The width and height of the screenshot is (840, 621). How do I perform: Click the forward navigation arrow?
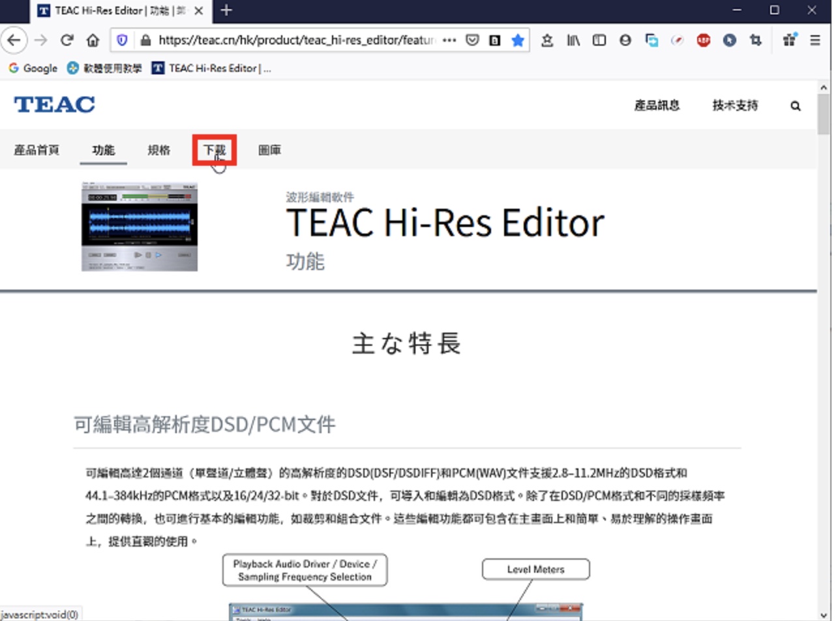click(40, 40)
